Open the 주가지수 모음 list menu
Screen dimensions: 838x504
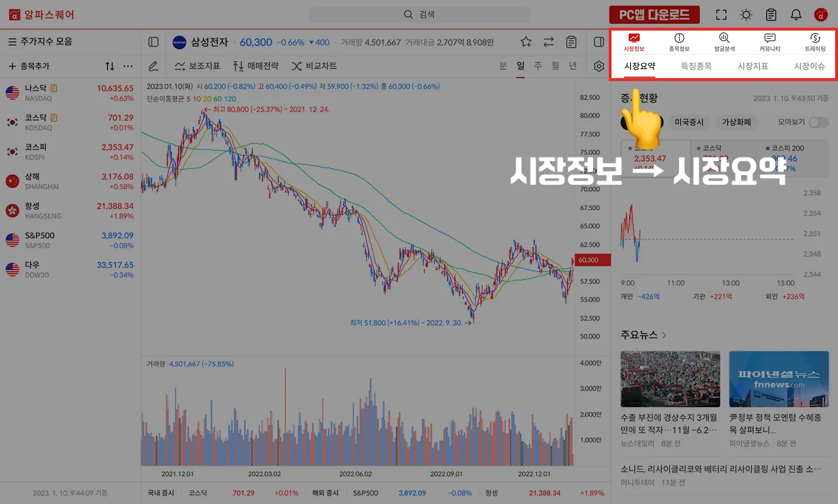coord(40,41)
